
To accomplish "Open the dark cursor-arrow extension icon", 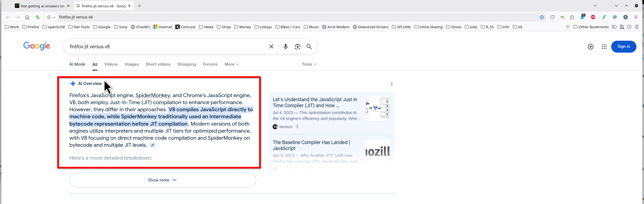I will point(626,17).
